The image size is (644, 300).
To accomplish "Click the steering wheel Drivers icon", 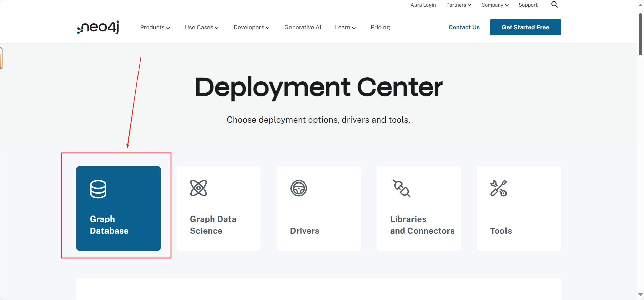I will pos(299,188).
